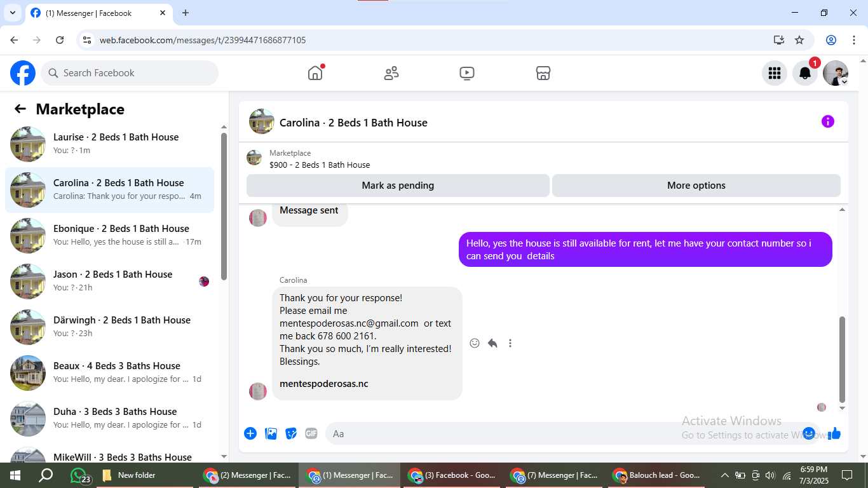
Task: Go back with the Marketplace arrow
Action: (20, 109)
